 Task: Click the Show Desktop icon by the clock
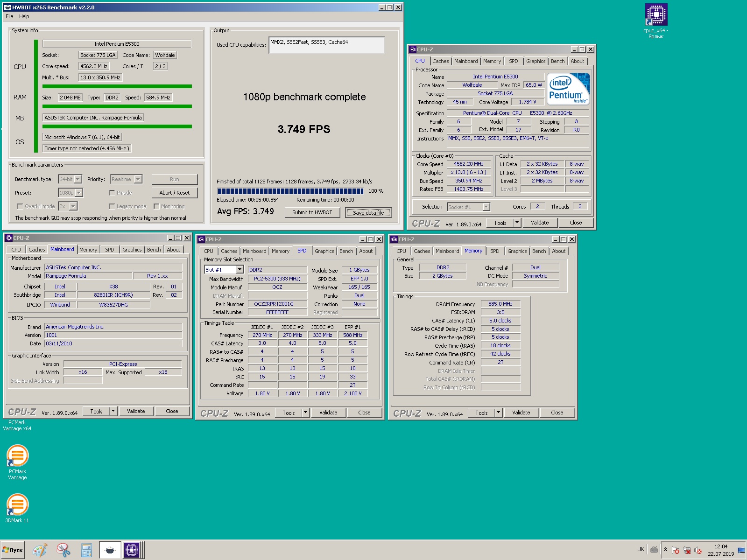tap(741, 550)
